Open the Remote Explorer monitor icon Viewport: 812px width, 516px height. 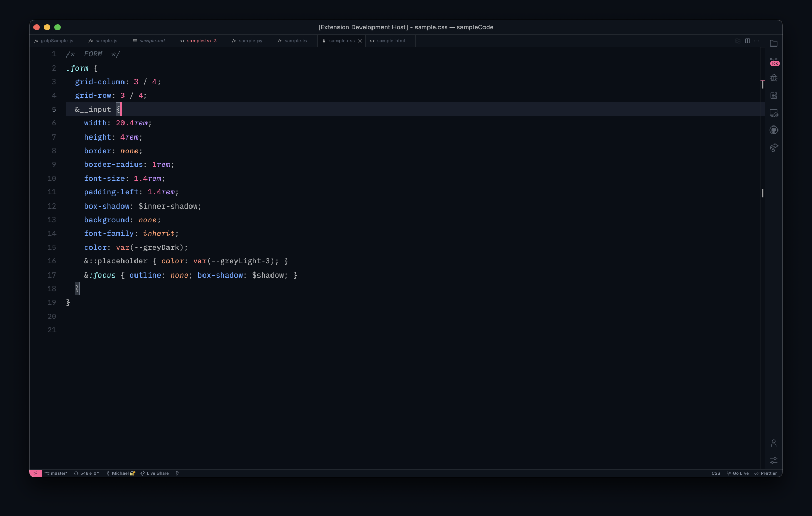coord(774,113)
